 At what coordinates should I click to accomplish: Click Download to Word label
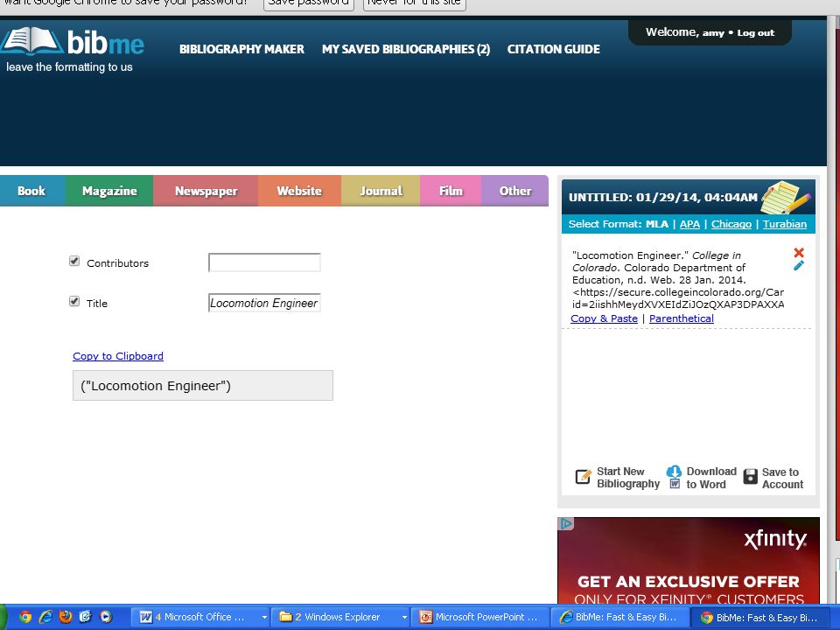(x=710, y=478)
